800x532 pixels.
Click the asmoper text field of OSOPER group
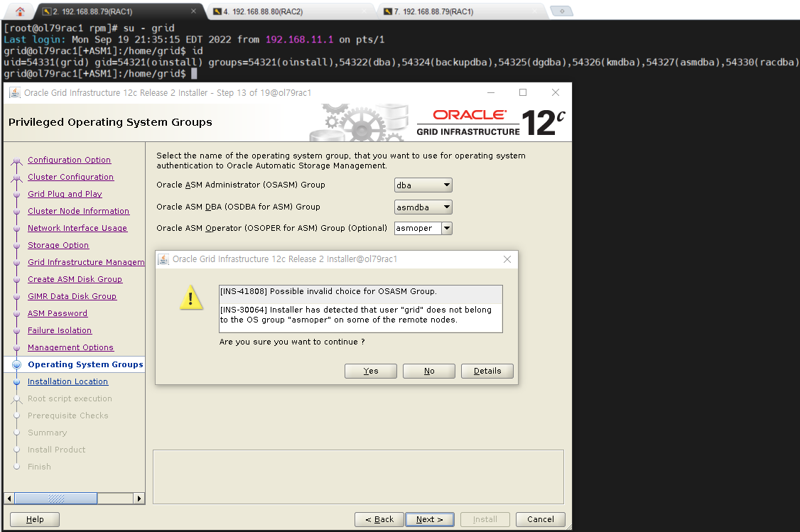[418, 228]
